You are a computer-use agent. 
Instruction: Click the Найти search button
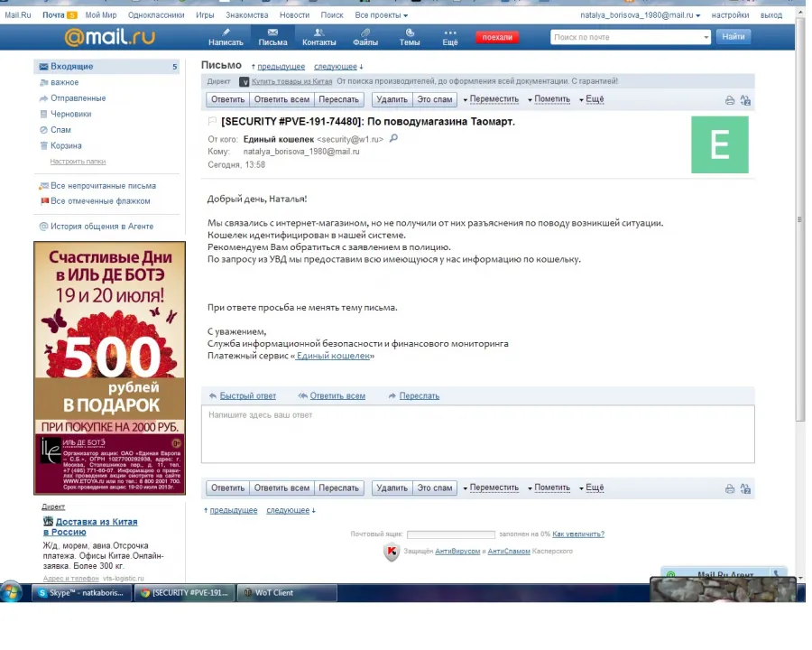[734, 37]
